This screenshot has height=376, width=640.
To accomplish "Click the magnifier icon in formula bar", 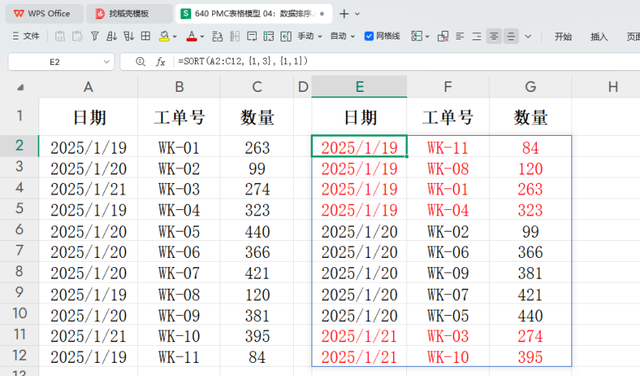I will point(140,62).
